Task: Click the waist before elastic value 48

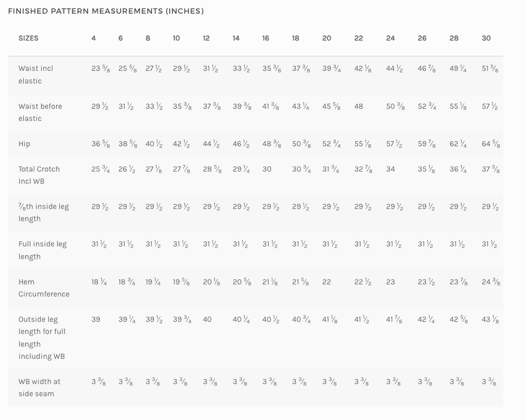Action: click(359, 107)
